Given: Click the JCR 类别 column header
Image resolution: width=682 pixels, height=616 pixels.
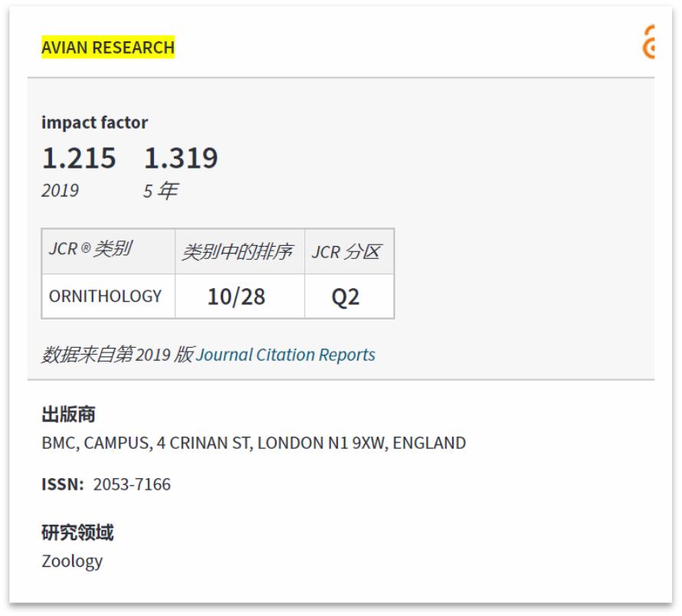Looking at the screenshot, I should point(108,251).
